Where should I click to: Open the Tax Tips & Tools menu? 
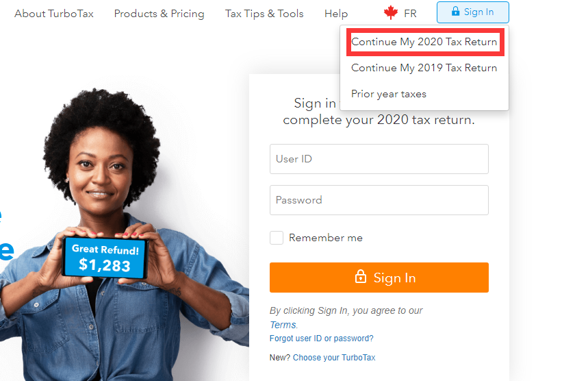(x=264, y=14)
